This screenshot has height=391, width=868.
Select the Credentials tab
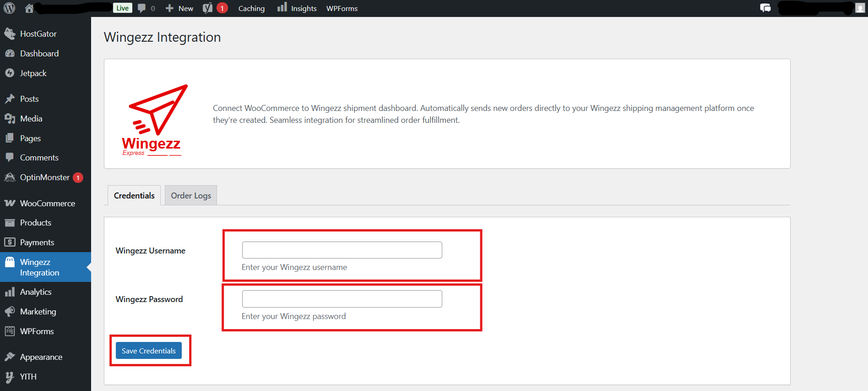(134, 196)
